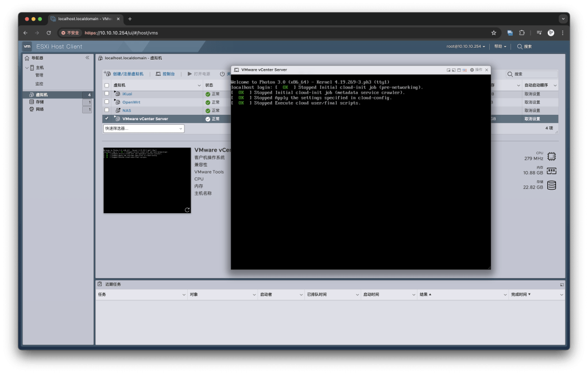Open the Chrome three-dot menu
Viewport: 588px width, 374px height.
pyautogui.click(x=563, y=33)
